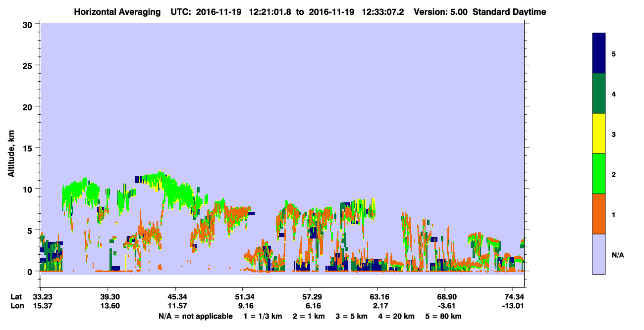Click the bright green colorbar segment labeled 2

598,174
